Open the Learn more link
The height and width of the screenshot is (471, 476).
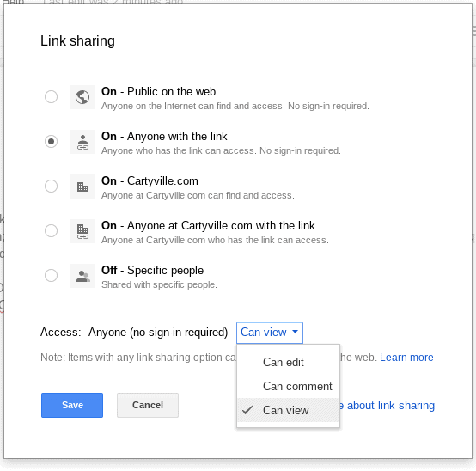click(406, 358)
